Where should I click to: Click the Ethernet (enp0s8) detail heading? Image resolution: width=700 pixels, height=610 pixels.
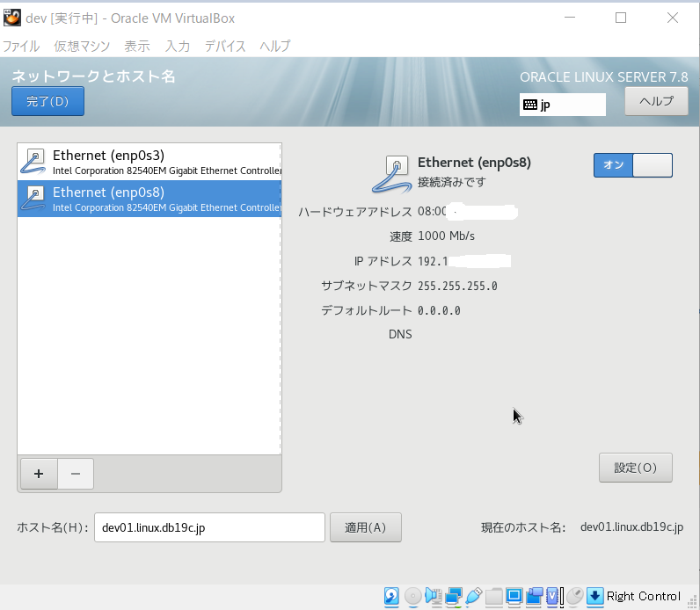pos(474,163)
